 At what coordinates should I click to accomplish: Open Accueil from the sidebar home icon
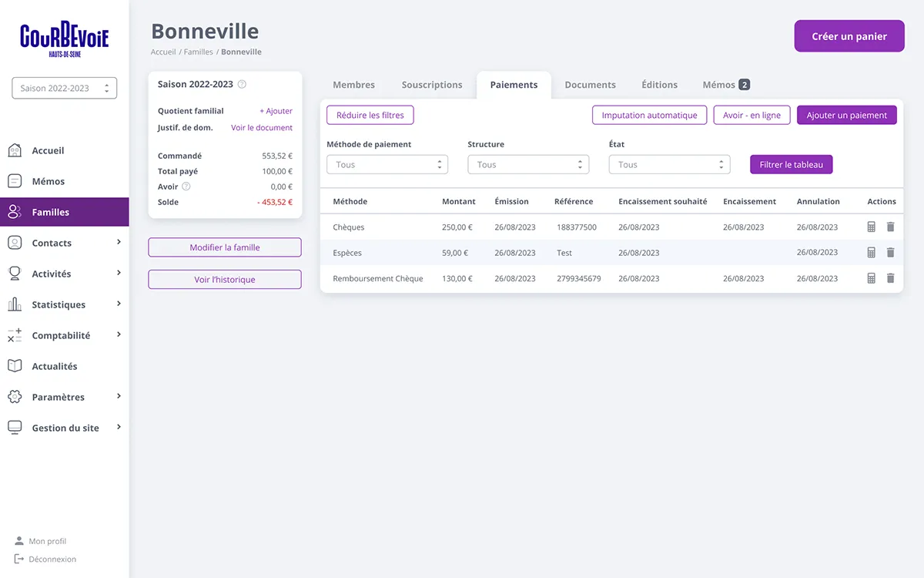(15, 150)
